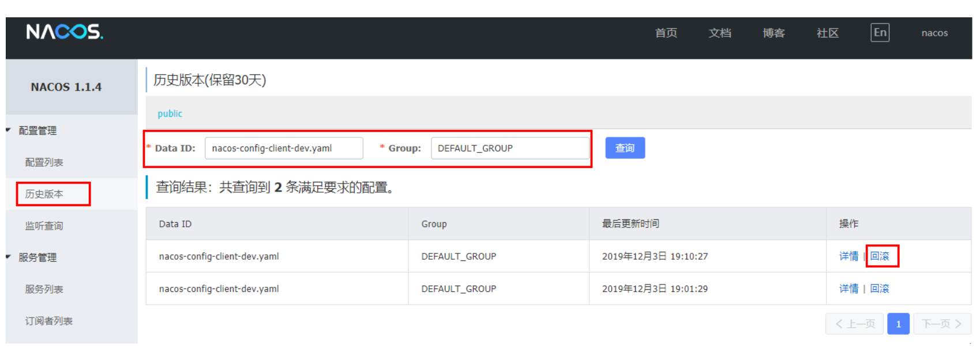Open 监听查询 in the sidebar
Image resolution: width=980 pixels, height=348 pixels.
point(44,226)
